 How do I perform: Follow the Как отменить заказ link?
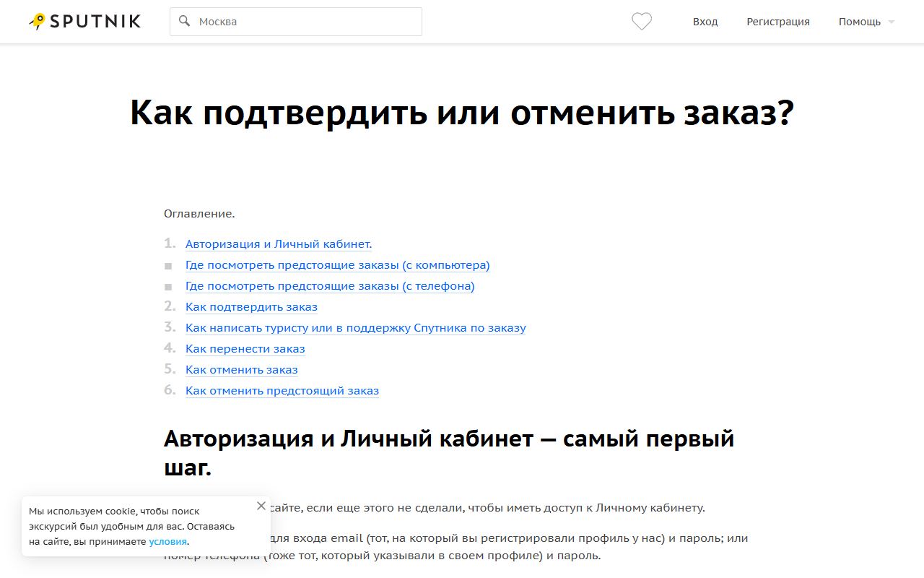pyautogui.click(x=242, y=370)
